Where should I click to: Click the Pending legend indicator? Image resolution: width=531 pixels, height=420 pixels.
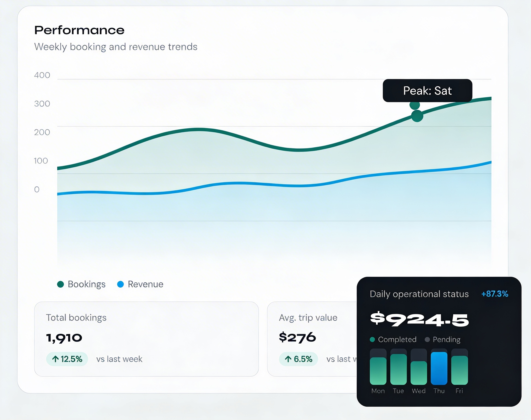pyautogui.click(x=428, y=340)
